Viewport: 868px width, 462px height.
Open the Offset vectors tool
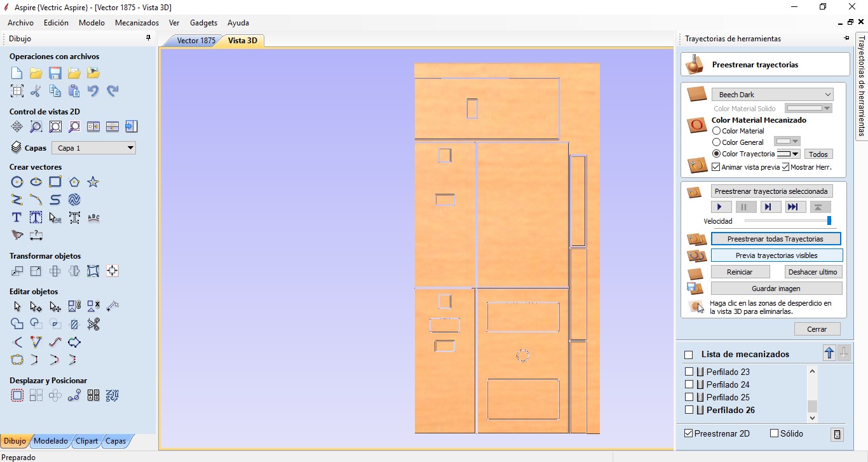tap(17, 395)
